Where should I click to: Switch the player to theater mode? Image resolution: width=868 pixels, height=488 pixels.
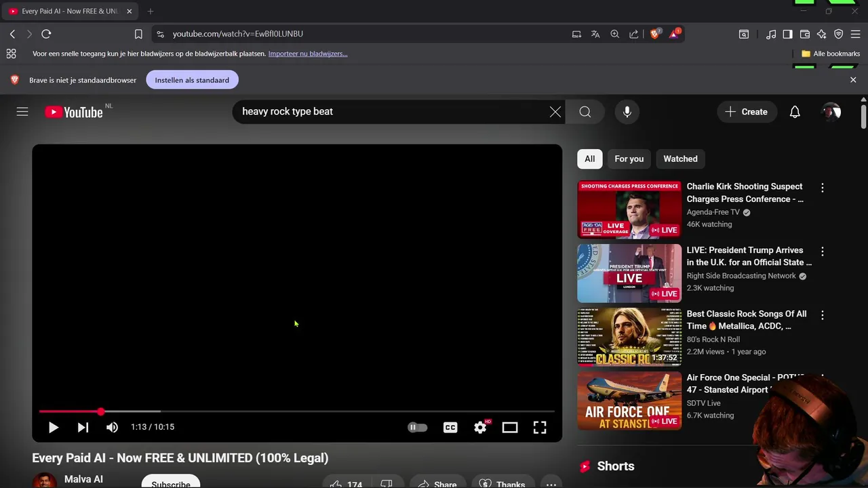(x=510, y=427)
